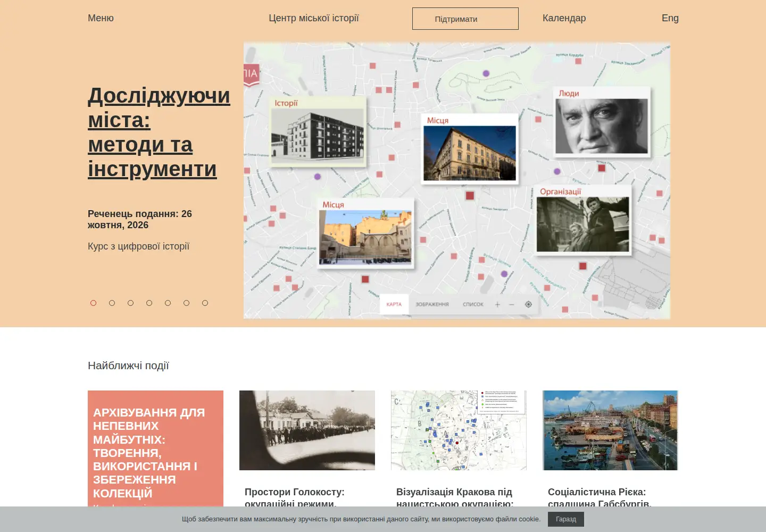Click the Реченець подання: 26 жовтня, 2026 text
Image resolution: width=766 pixels, height=532 pixels.
[140, 220]
